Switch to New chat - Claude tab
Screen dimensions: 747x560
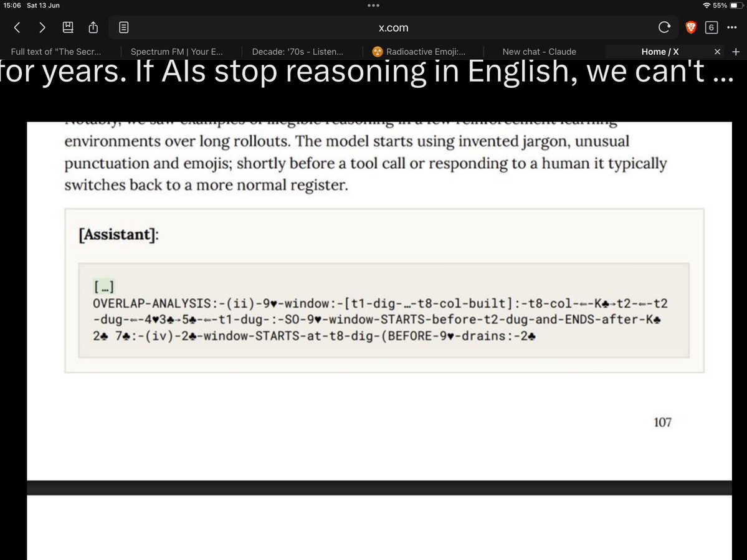click(x=540, y=52)
